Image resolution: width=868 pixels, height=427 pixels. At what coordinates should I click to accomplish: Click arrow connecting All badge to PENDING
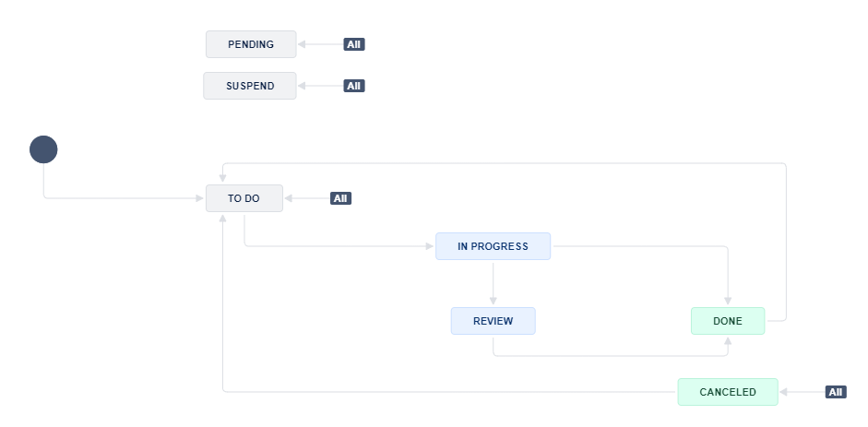click(x=321, y=44)
